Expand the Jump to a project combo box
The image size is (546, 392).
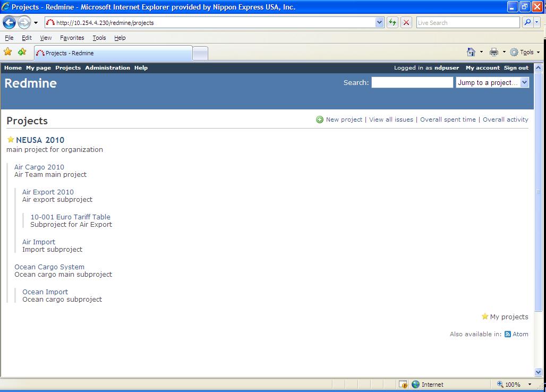pos(492,82)
